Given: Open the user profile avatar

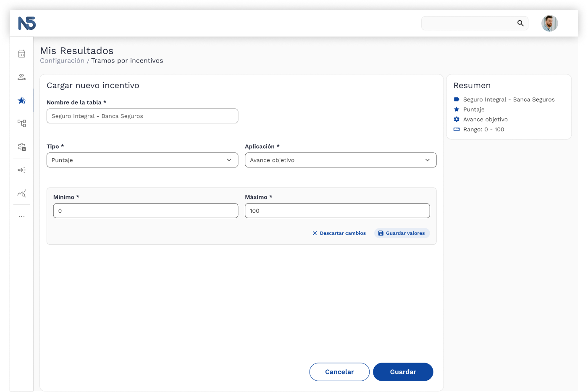Looking at the screenshot, I should coord(549,23).
